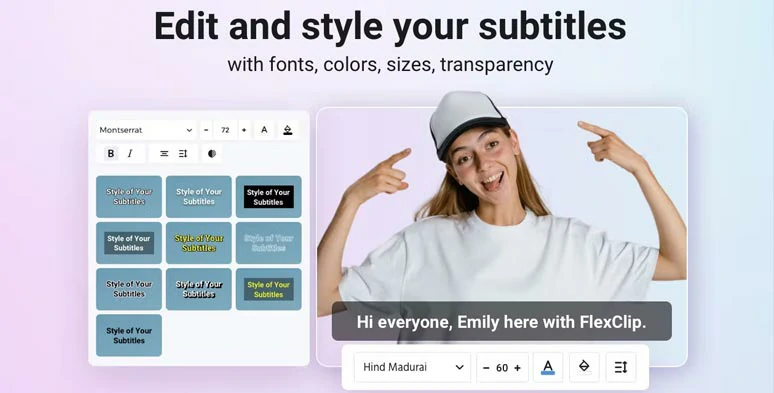Toggle italic formatting I button
This screenshot has height=393, width=774.
[130, 154]
